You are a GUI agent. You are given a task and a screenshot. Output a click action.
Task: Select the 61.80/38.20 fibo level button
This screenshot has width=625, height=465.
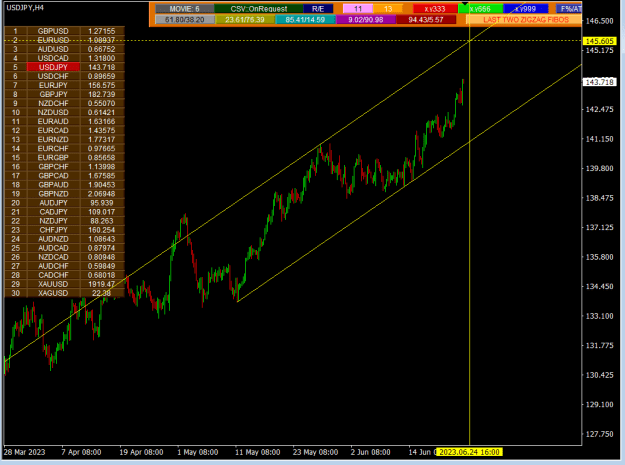click(x=185, y=20)
